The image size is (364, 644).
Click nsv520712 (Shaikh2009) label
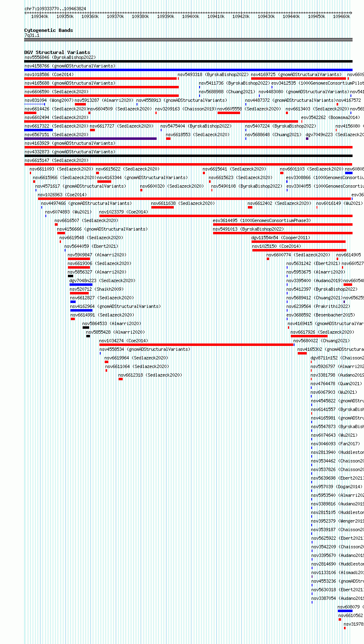point(96,289)
